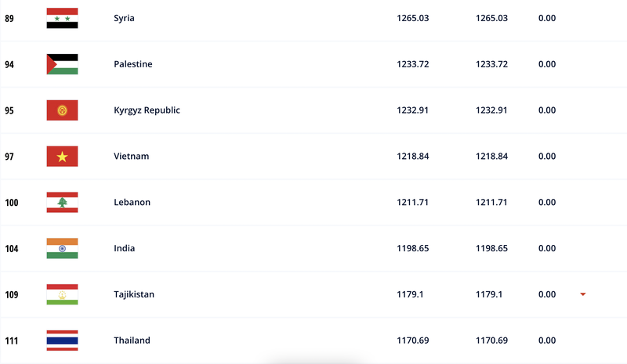Open the Tajikistan team page

coord(134,294)
